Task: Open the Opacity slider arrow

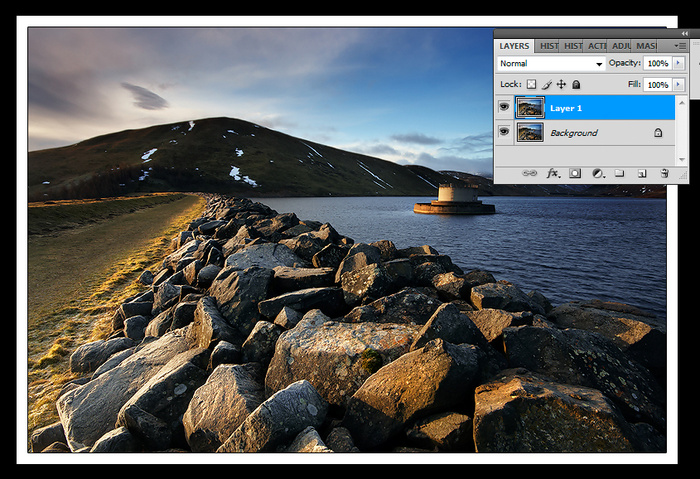Action: click(x=679, y=63)
